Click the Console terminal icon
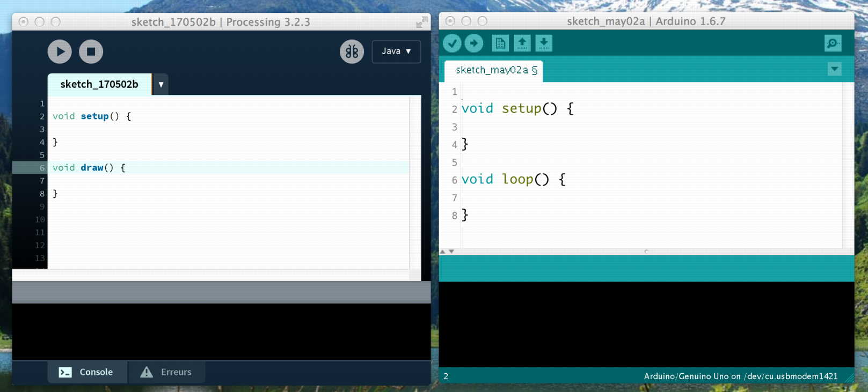The image size is (868, 392). pyautogui.click(x=65, y=372)
